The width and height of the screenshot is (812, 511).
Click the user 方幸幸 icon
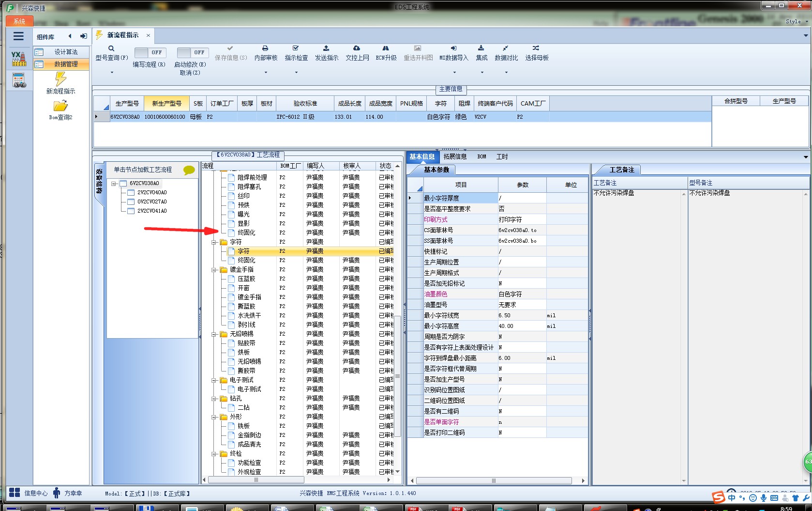(57, 493)
